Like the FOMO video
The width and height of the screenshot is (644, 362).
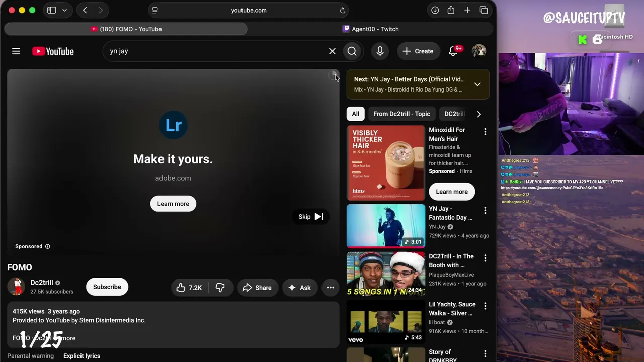189,288
